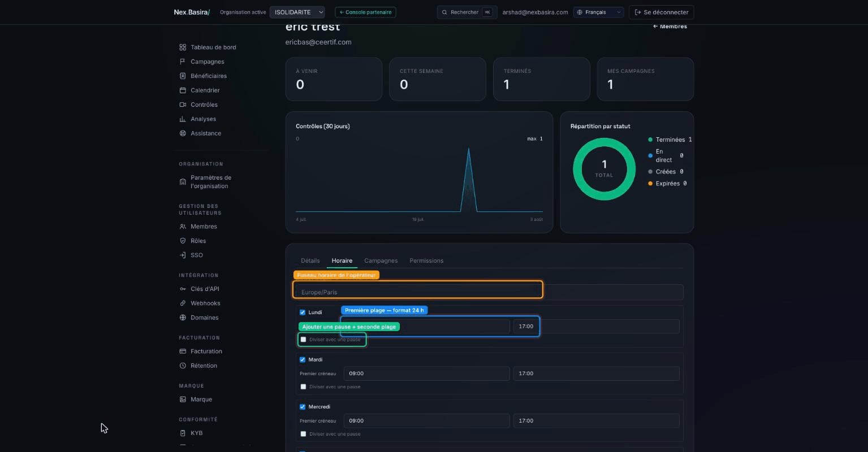Click the Clés d'API key icon
This screenshot has height=452, width=868.
coord(183,289)
